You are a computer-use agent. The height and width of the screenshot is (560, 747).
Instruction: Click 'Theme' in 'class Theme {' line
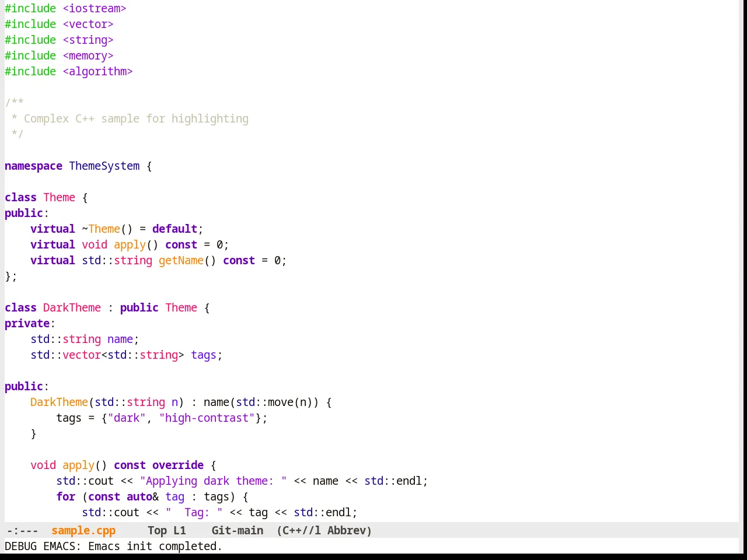59,197
